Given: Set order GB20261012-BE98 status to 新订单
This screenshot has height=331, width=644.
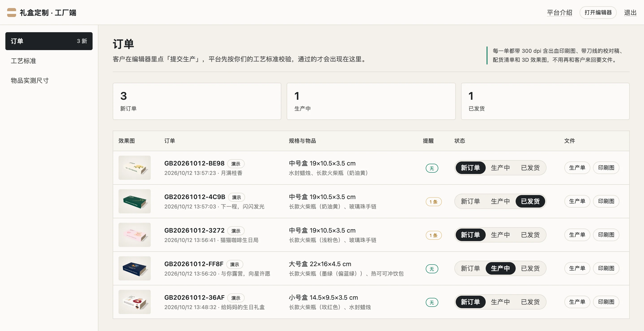Looking at the screenshot, I should (x=470, y=168).
